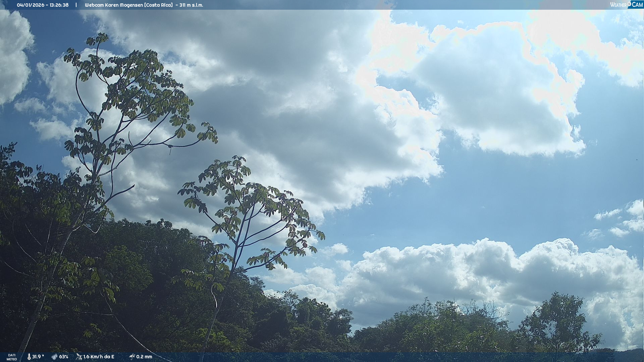Viewport: 644px width, 362px height.
Task: Click the thermometer temperature icon
Action: click(29, 357)
